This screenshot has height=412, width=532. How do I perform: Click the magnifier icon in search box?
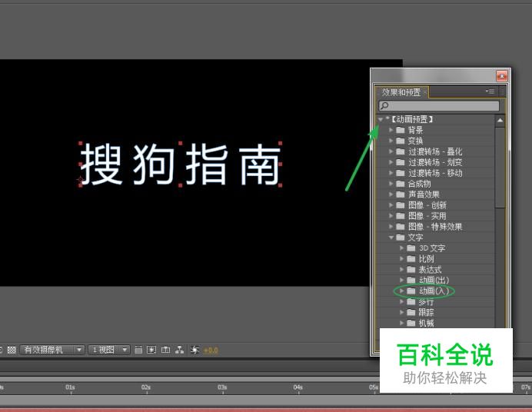coord(384,106)
